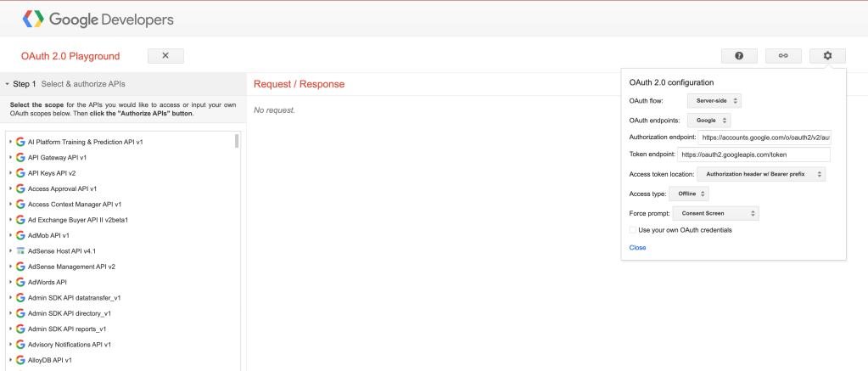
Task: Select Advisory Notifications API v1 row
Action: click(70, 344)
